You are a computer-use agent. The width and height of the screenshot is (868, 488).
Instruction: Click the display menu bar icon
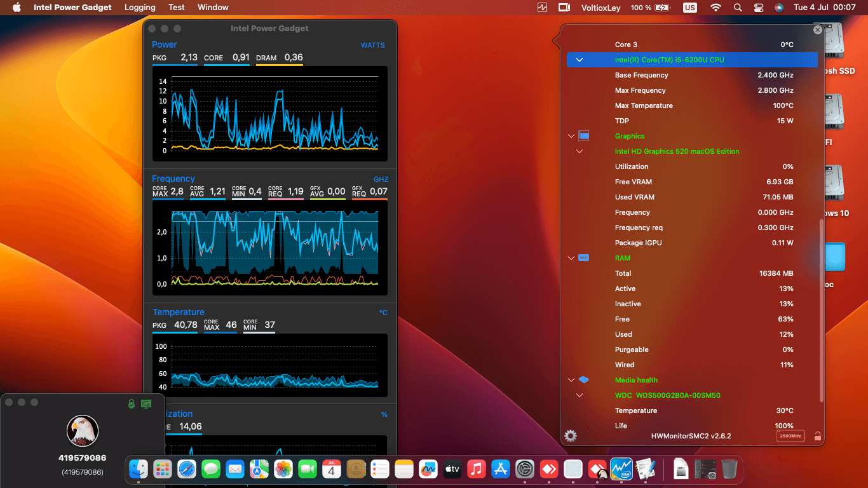click(564, 8)
